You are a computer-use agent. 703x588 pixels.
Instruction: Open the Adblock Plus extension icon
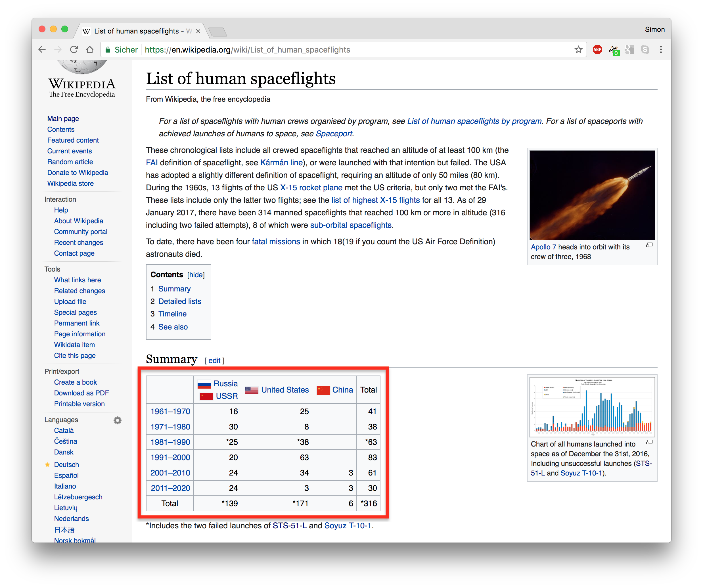coord(597,49)
